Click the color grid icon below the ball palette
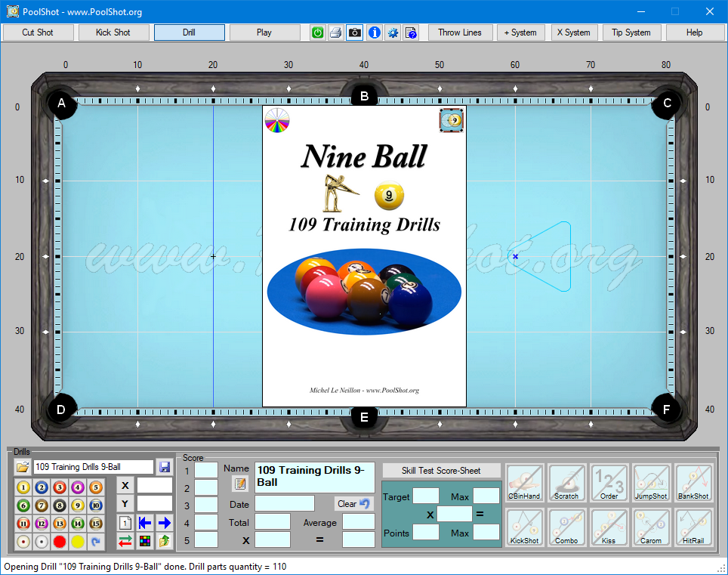This screenshot has width=728, height=575. [x=146, y=541]
